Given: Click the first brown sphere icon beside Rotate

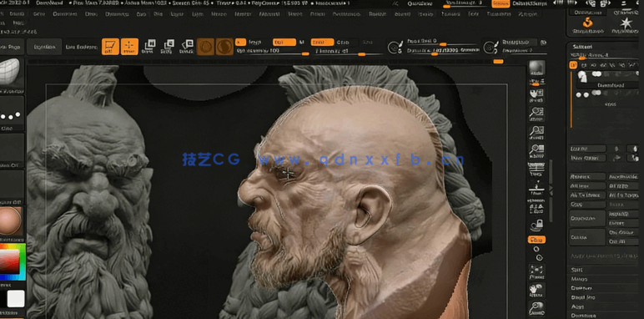Looking at the screenshot, I should click(205, 47).
